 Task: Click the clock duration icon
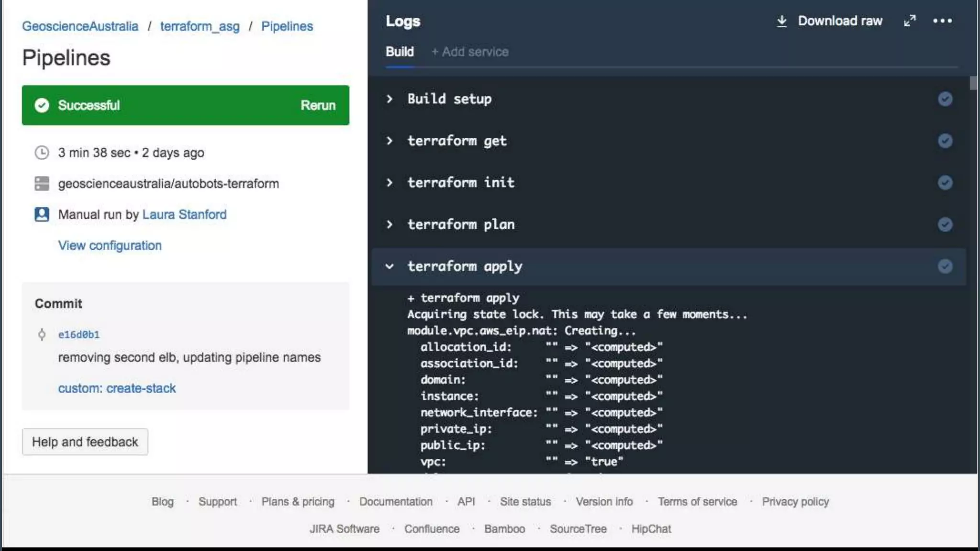click(x=42, y=153)
